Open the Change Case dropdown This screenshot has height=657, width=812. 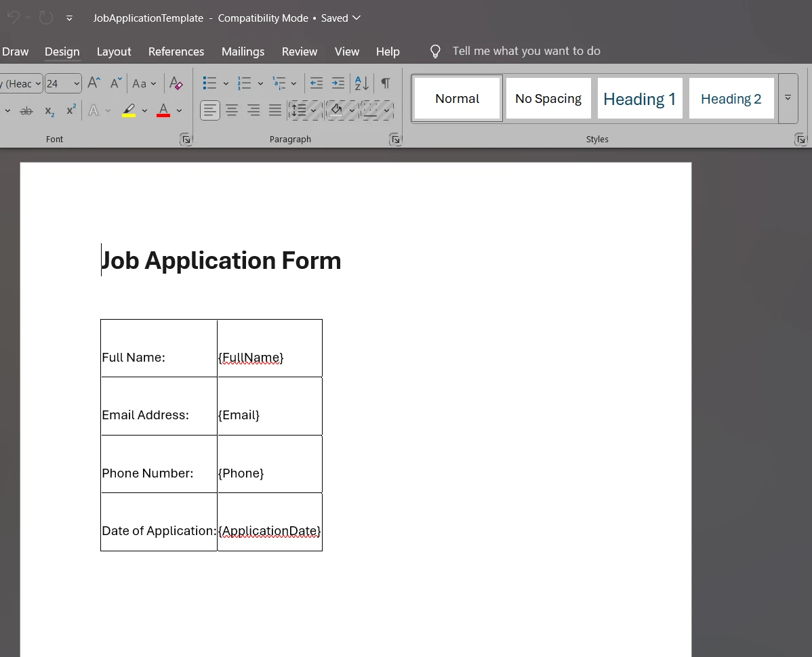(x=144, y=83)
